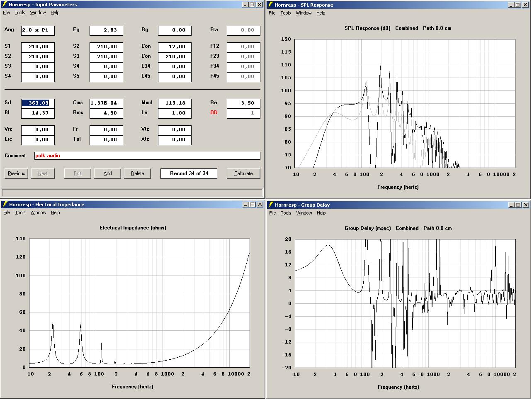
Task: Select the F12 field
Action: point(243,47)
